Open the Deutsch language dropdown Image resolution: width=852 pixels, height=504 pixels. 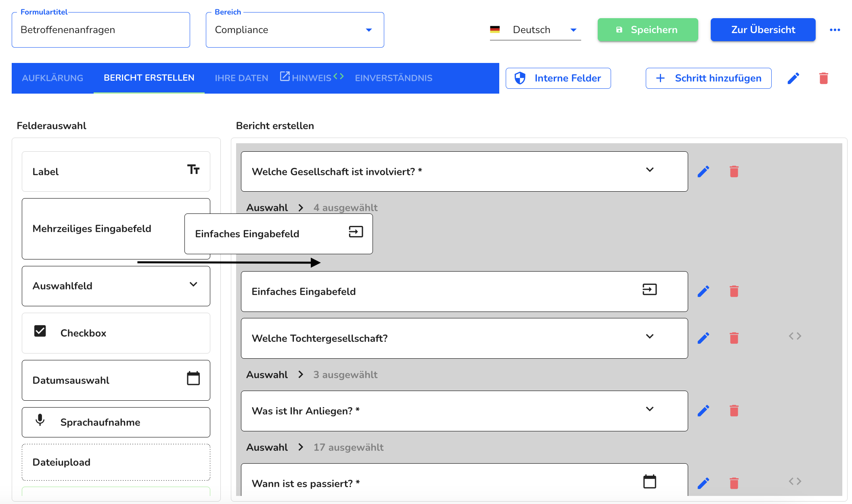[535, 30]
